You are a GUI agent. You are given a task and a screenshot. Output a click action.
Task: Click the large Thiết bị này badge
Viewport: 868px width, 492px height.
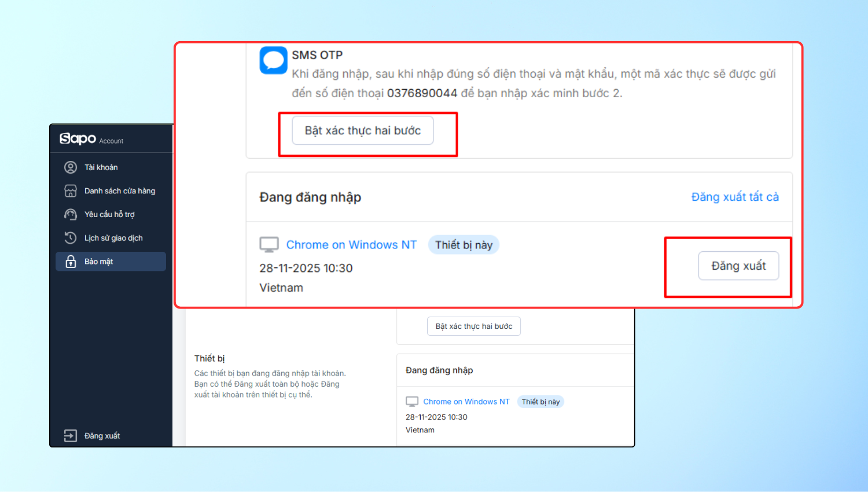(x=464, y=245)
